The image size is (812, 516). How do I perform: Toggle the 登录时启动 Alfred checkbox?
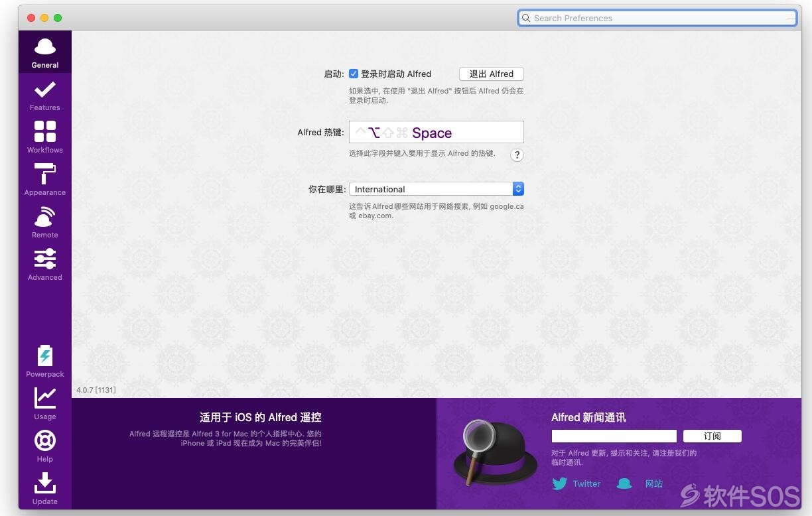tap(354, 74)
